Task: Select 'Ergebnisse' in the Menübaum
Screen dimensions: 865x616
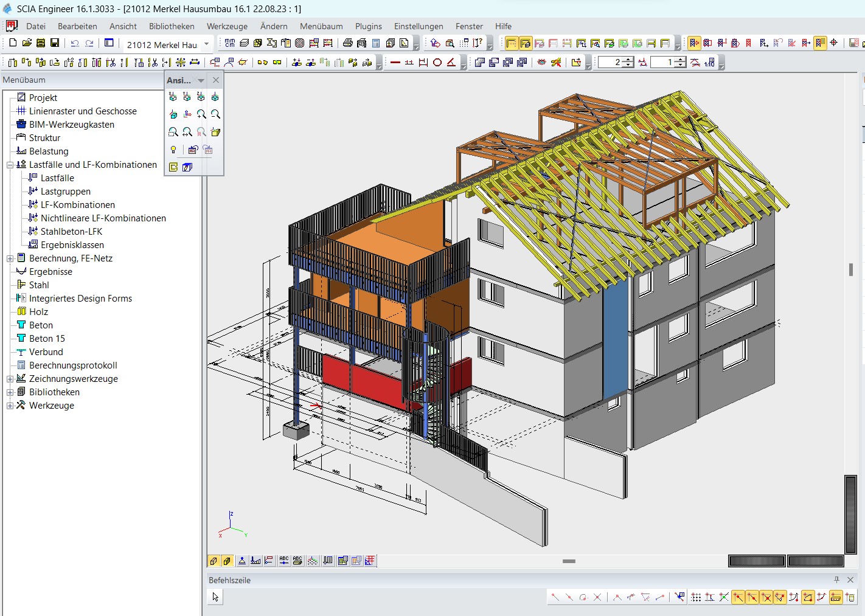Action: tap(50, 272)
